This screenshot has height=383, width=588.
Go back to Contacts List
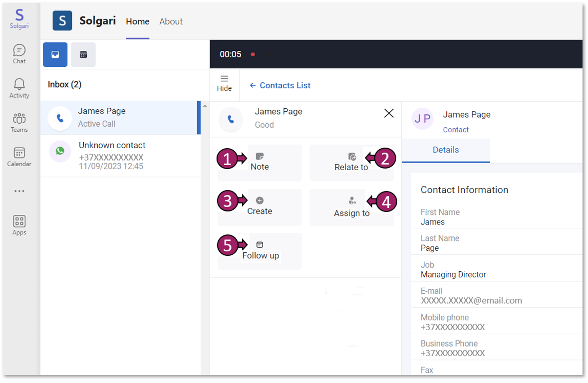(x=280, y=85)
